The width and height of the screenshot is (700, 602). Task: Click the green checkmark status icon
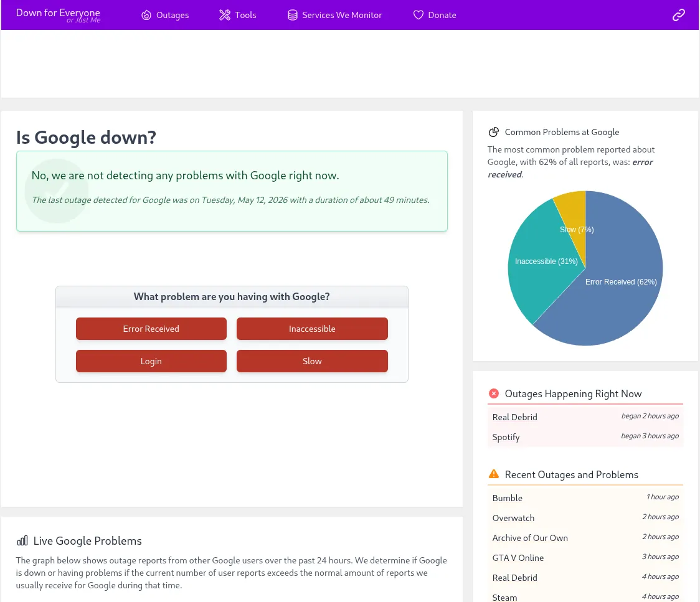point(57,191)
